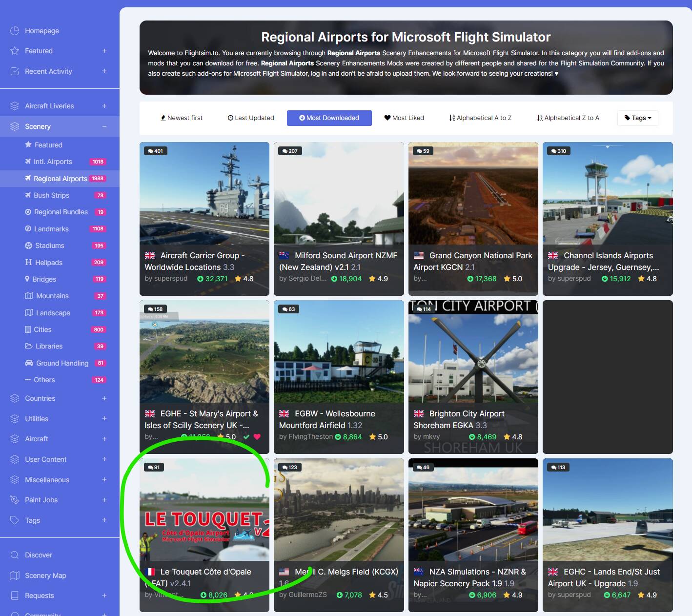Click the Scenery Map icon

(15, 575)
